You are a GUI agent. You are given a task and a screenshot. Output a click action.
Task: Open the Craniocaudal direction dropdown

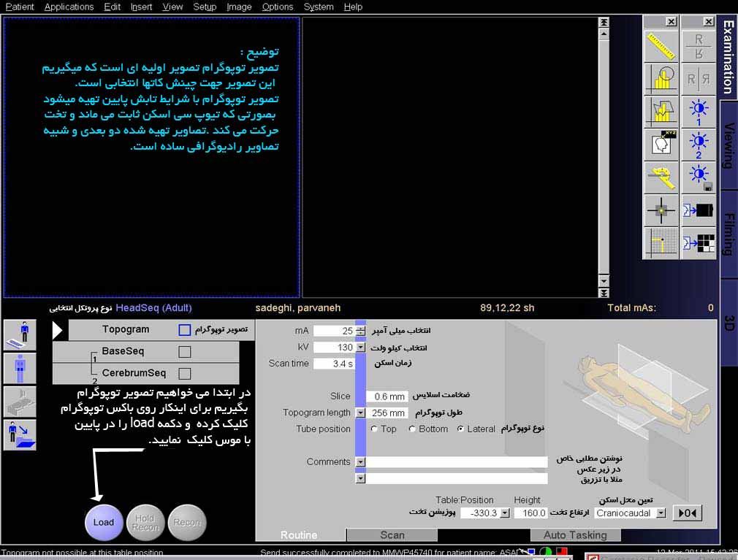point(661,513)
